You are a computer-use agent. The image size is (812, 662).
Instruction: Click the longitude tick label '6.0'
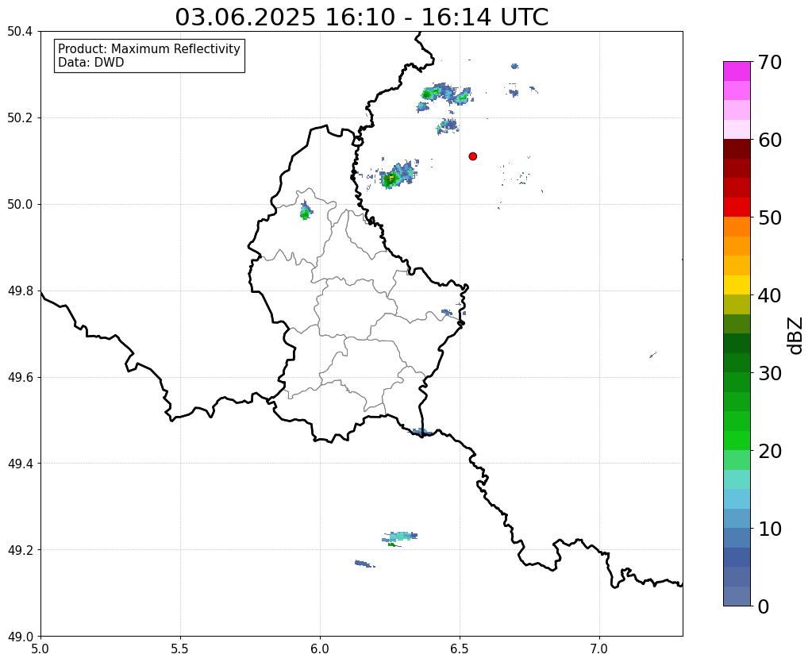(320, 649)
